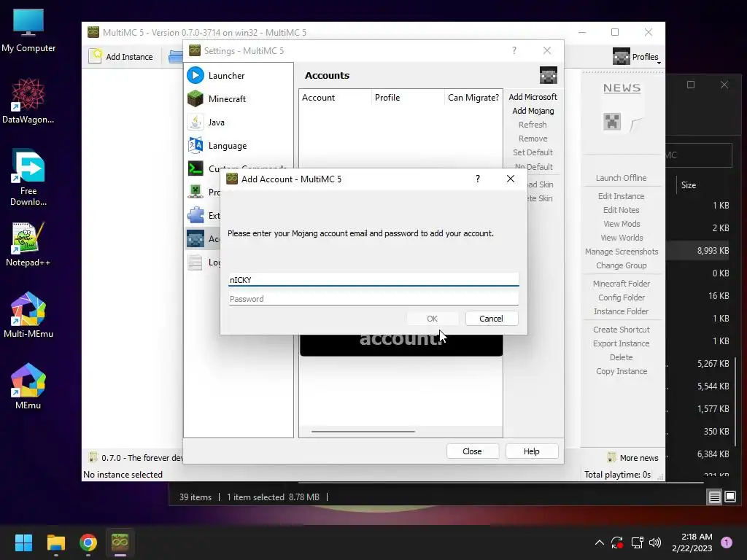Open the Language settings page
Image resolution: width=747 pixels, height=560 pixels.
coord(239,146)
